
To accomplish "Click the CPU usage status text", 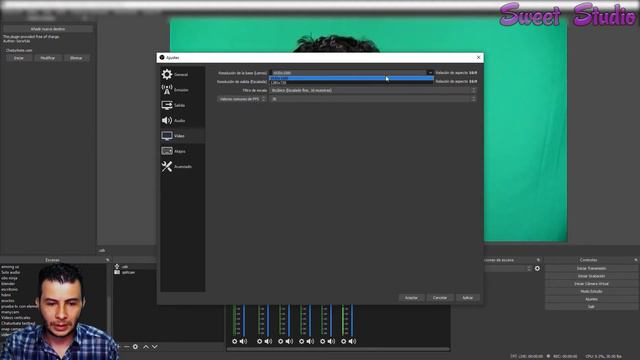I will 604,356.
